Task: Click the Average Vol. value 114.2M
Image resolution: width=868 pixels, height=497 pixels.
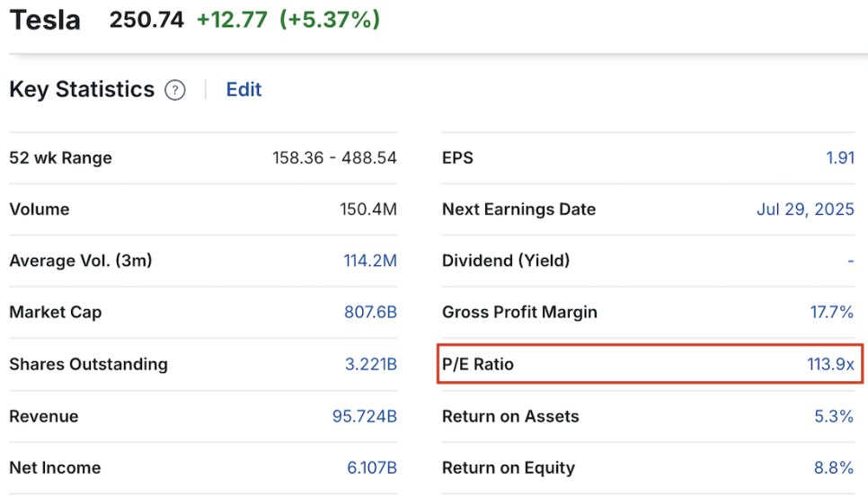Action: coord(370,261)
